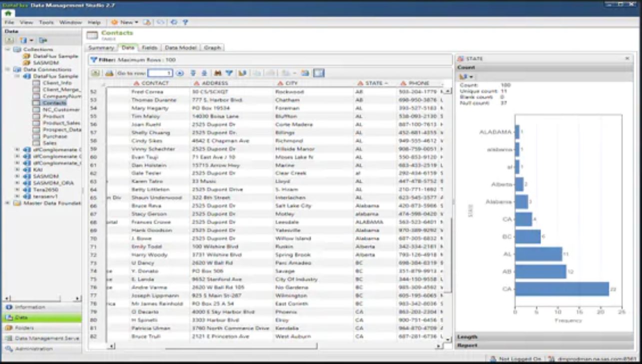Select the Product_Sales table in tree
Screen dimensions: 642x364
click(x=61, y=123)
